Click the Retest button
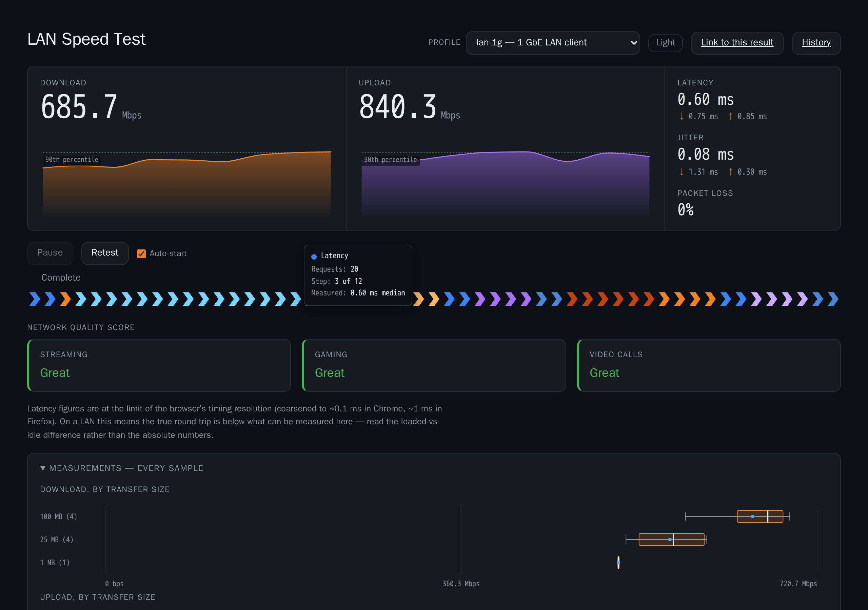This screenshot has width=868, height=610. pos(105,253)
